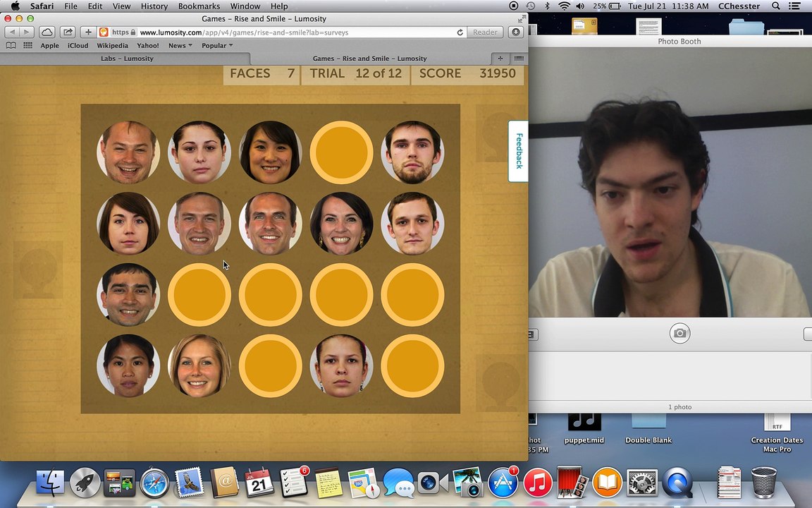
Task: Open Mission Control from the Dock
Action: coord(120,483)
